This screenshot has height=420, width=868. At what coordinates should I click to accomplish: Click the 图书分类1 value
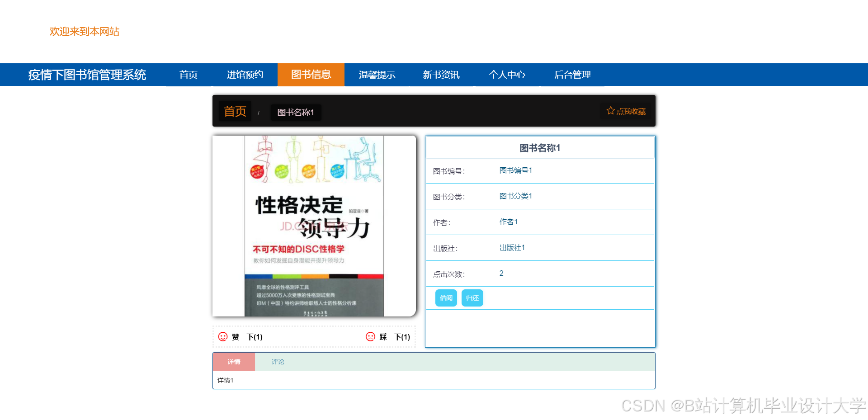tap(516, 196)
